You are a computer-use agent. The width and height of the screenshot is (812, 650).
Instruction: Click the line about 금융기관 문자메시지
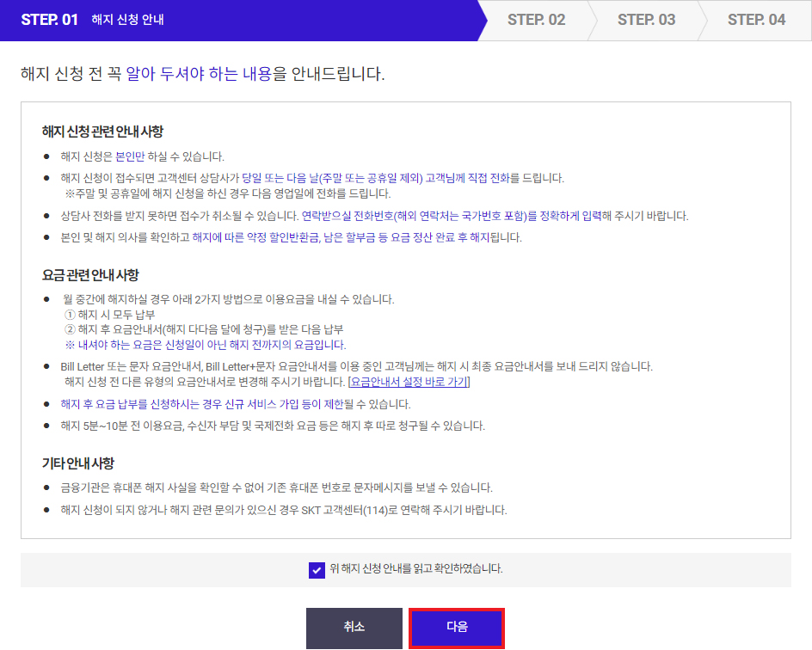(x=276, y=487)
